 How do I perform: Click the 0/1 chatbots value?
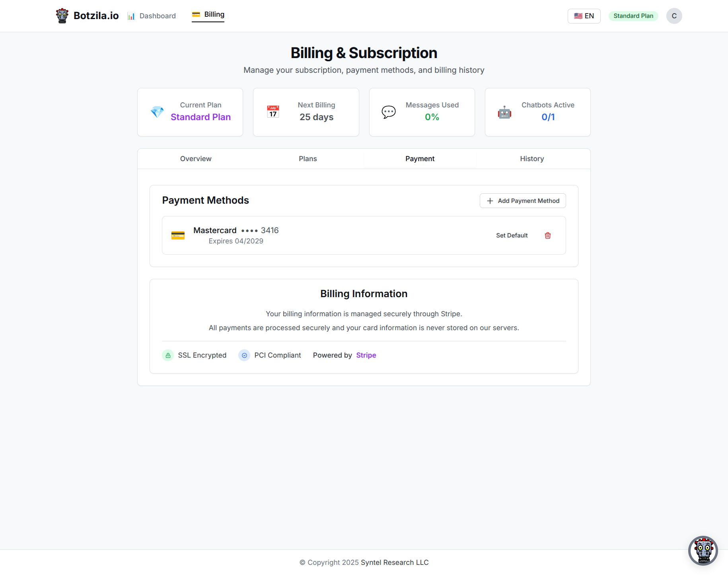click(548, 117)
